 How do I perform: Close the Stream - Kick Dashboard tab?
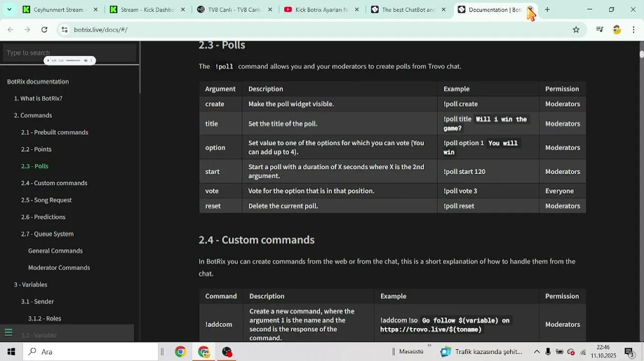click(x=183, y=10)
